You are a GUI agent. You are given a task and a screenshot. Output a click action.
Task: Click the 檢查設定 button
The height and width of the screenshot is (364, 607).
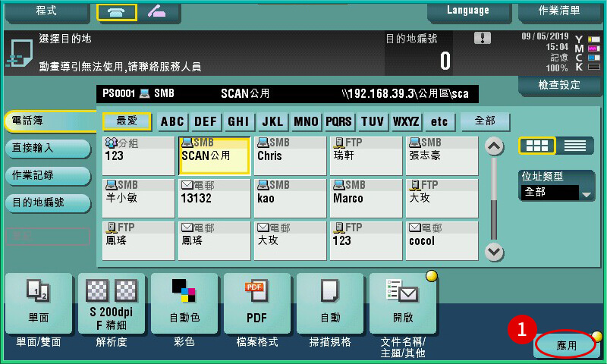558,85
